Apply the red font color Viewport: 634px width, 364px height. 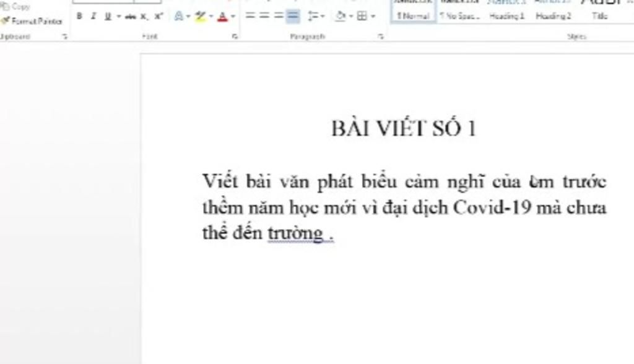pos(222,17)
